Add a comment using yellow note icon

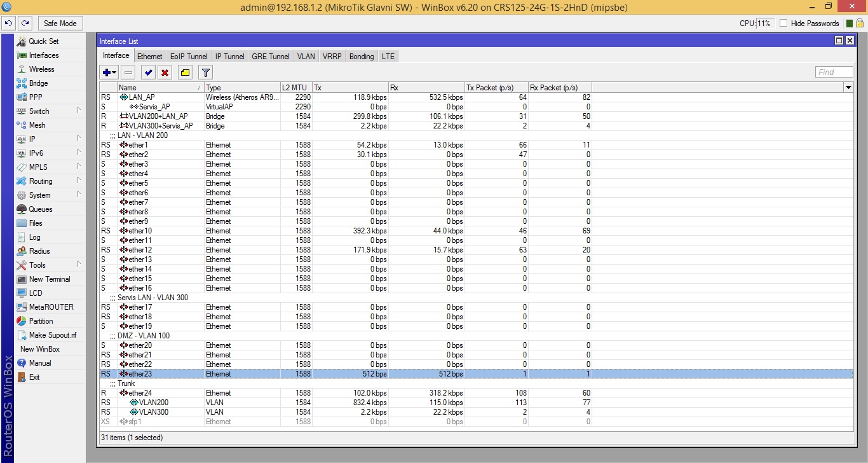click(x=184, y=72)
